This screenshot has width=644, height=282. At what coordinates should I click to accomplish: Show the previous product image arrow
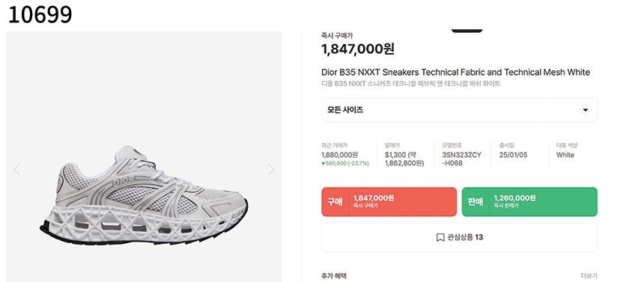(16, 169)
